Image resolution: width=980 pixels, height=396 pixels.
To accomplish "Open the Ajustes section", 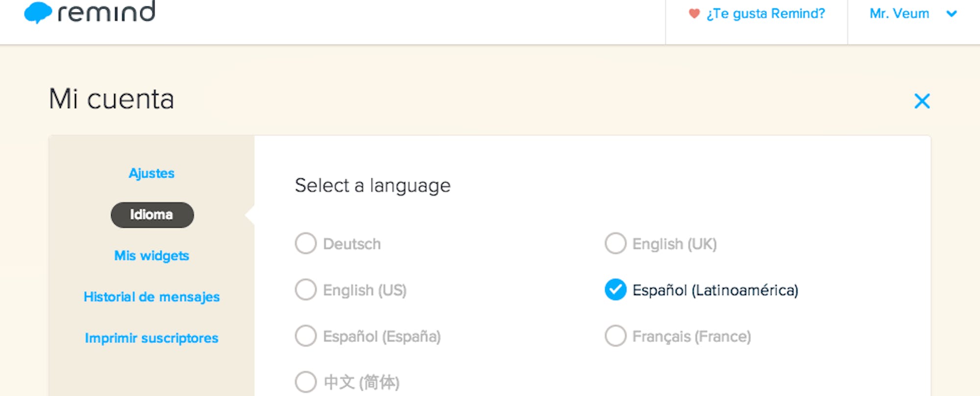I will [x=151, y=173].
